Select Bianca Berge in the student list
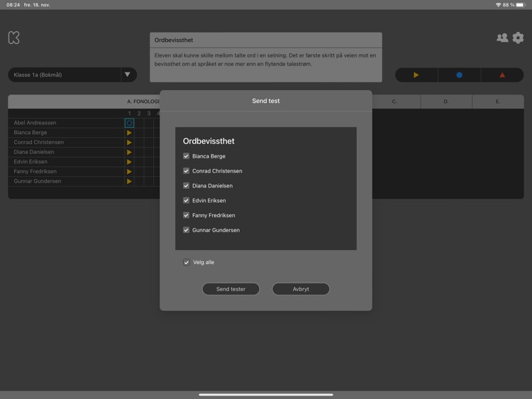The width and height of the screenshot is (532, 399). pyautogui.click(x=31, y=133)
